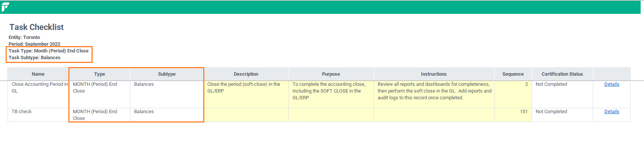
Task: Sort by the Type column header
Action: tap(99, 74)
